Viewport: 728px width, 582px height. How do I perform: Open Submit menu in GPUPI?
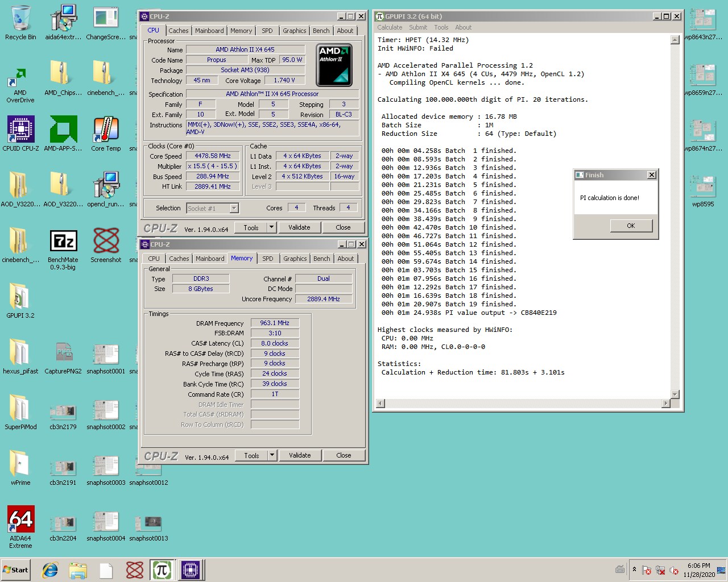point(418,27)
